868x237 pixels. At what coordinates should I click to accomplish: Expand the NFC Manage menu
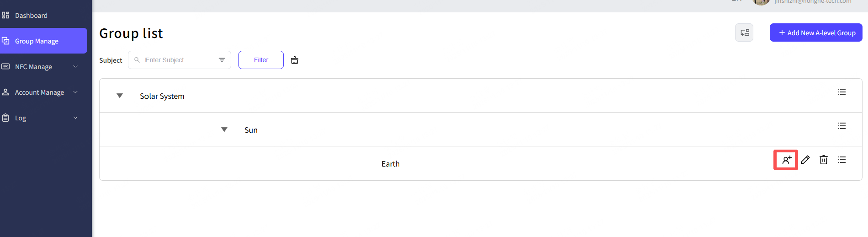41,67
